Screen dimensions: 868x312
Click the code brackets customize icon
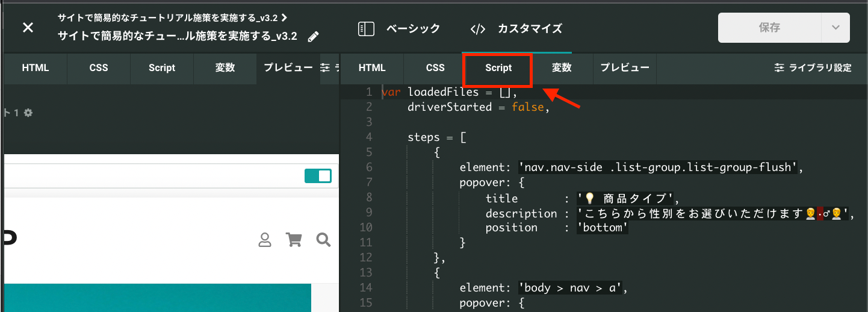tap(478, 28)
